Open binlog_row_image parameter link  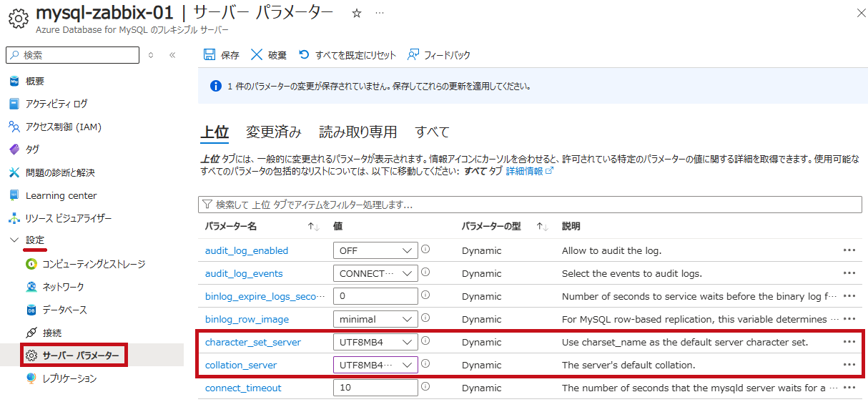[x=247, y=319]
